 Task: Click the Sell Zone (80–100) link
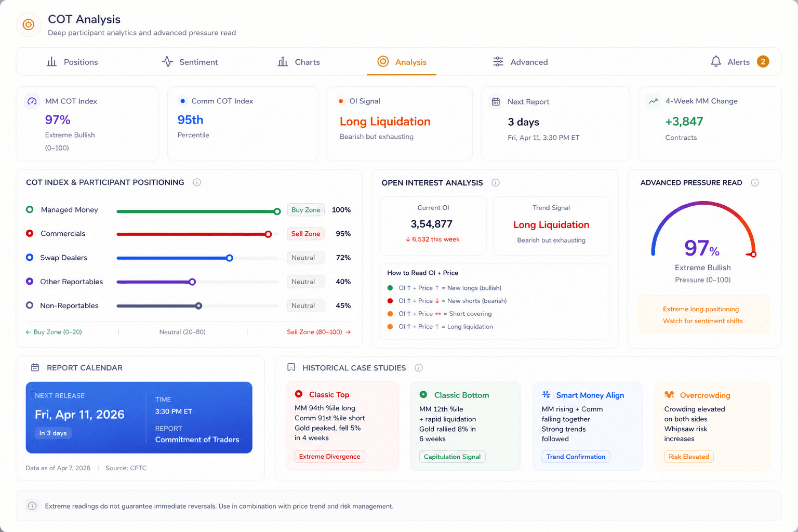point(318,332)
